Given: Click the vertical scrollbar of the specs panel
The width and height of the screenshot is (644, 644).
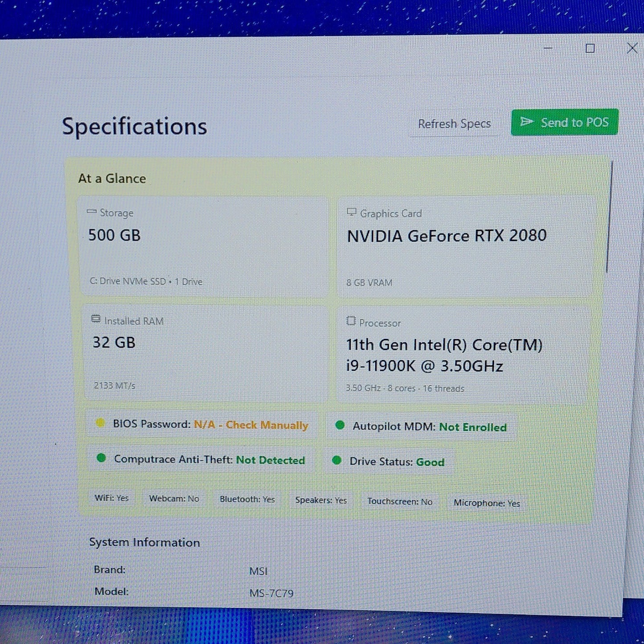Looking at the screenshot, I should (x=609, y=217).
